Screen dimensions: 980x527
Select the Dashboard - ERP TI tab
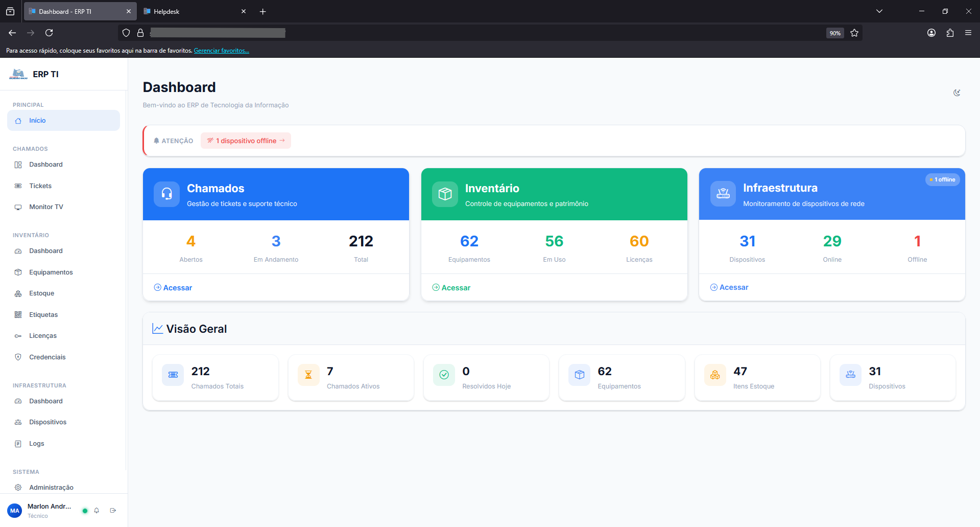pyautogui.click(x=79, y=11)
